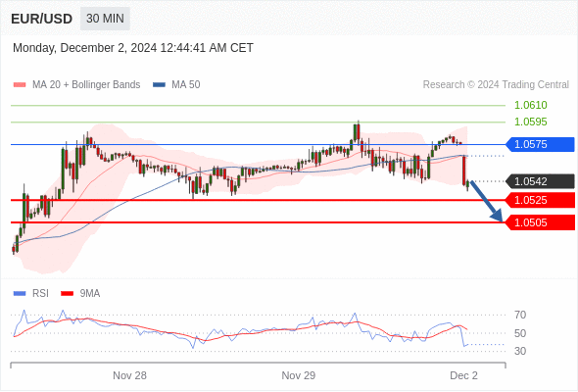Viewport: 578px width, 392px height.
Task: Click the 'RSI' legend label
Action: tap(40, 294)
